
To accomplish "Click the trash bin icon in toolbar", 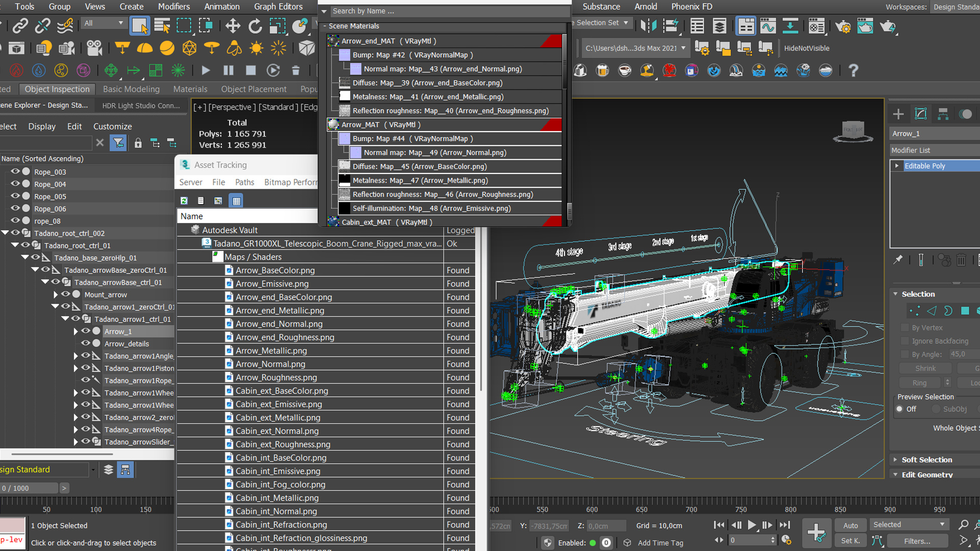I will point(296,70).
